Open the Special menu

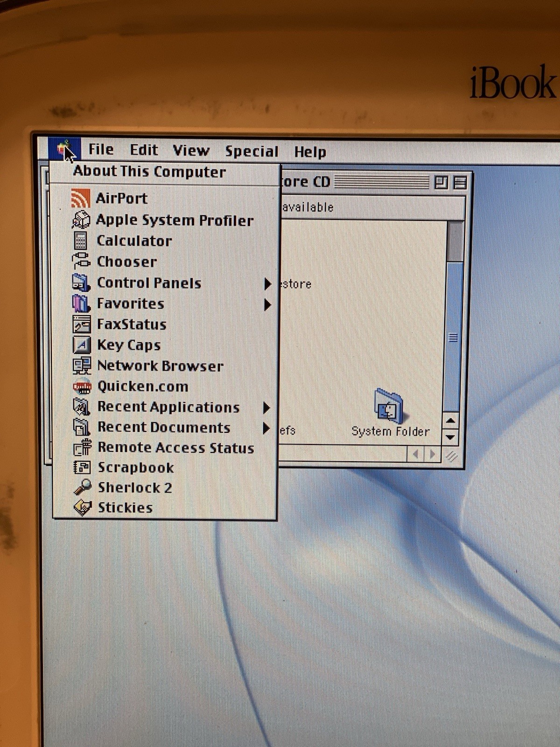tap(252, 151)
